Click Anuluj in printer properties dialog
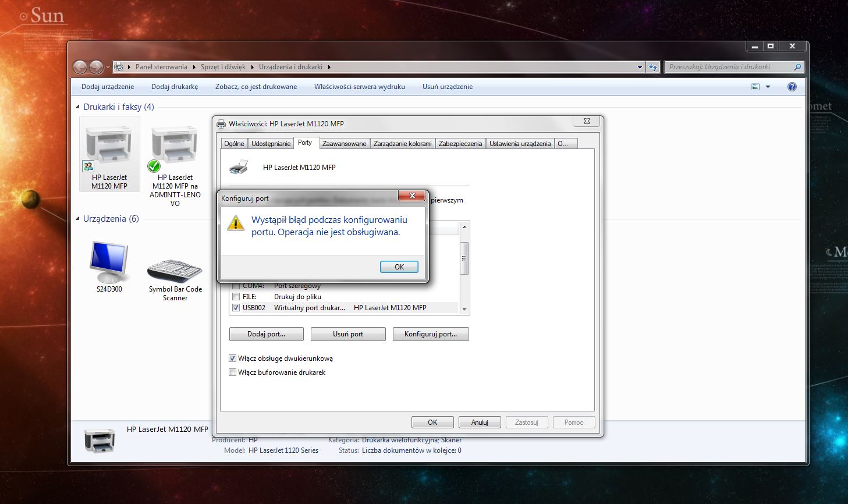 point(480,423)
